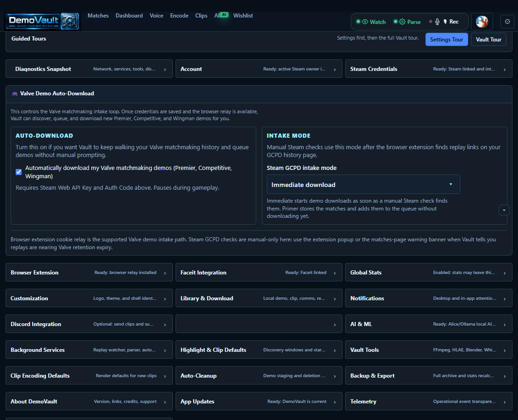Open the About DemoVault section
Image resolution: width=518 pixels, height=420 pixels.
click(x=89, y=401)
